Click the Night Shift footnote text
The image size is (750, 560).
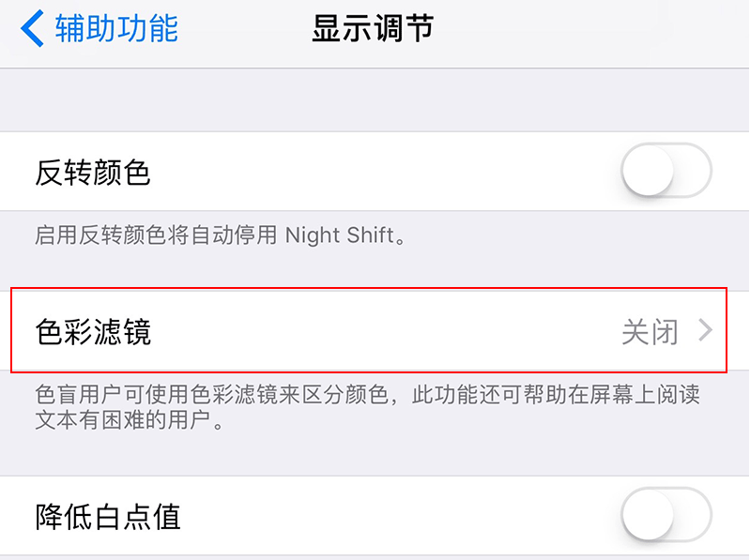click(x=222, y=235)
